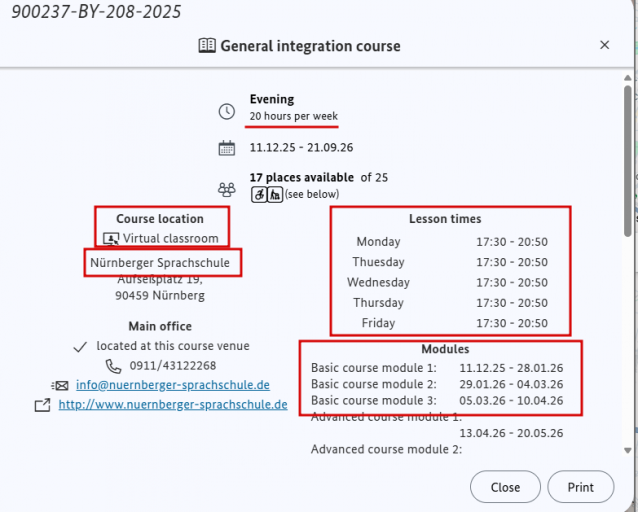The width and height of the screenshot is (638, 512).
Task: Click 'located at this course venue' text
Action: pos(173,346)
